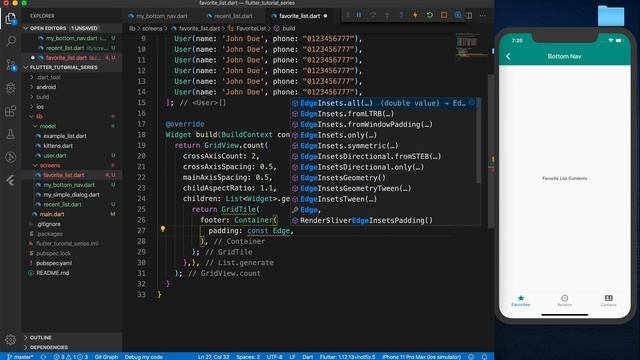Open the Git Graph activity icon
Image resolution: width=640 pixels, height=360 pixels.
tap(11, 157)
